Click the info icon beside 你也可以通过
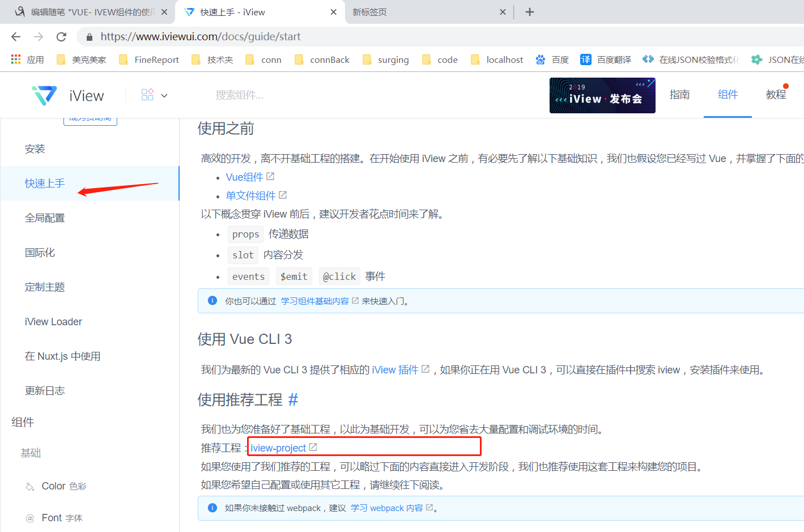The width and height of the screenshot is (804, 532). tap(212, 300)
